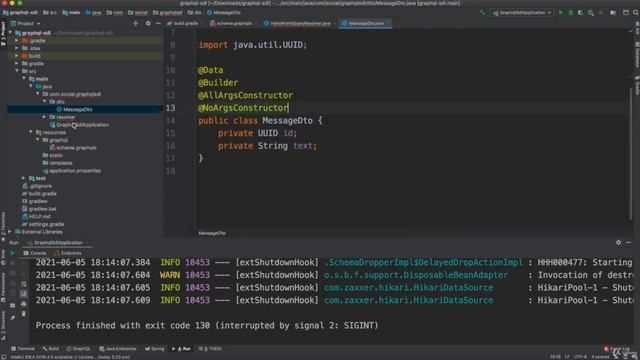This screenshot has width=640, height=360.
Task: Toggle Pin Tab in Run panel
Action: 12,318
